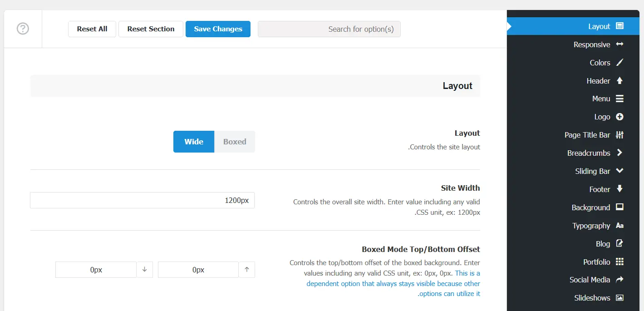644x311 pixels.
Task: Click the Page Title Bar sliders icon
Action: click(x=619, y=135)
